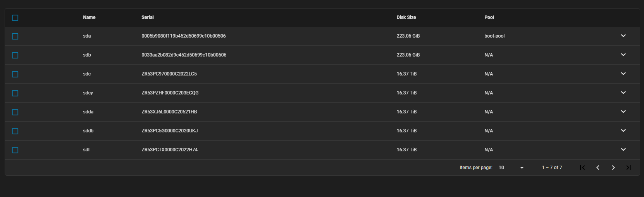Select the sdl disk checkbox
The height and width of the screenshot is (197, 644).
click(x=15, y=150)
